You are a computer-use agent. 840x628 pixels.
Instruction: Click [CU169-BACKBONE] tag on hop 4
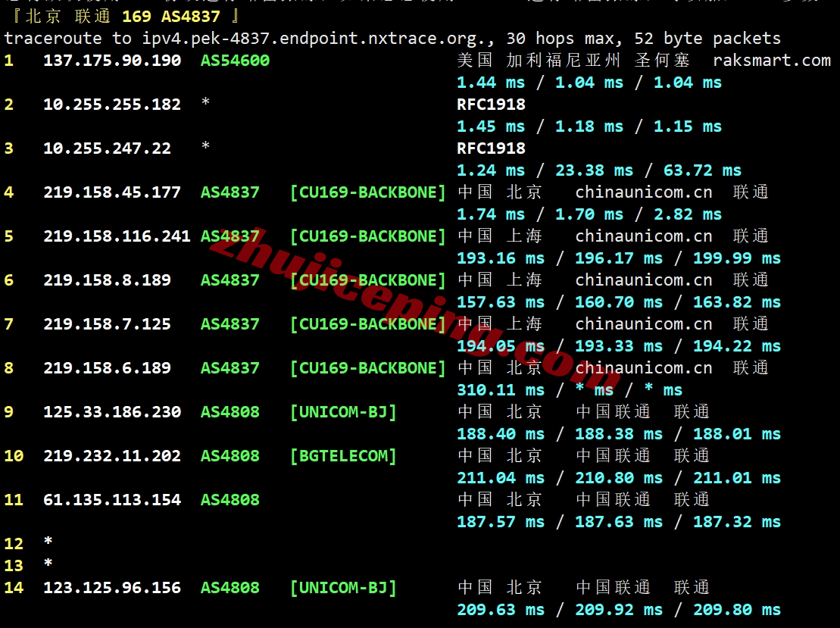click(x=367, y=192)
